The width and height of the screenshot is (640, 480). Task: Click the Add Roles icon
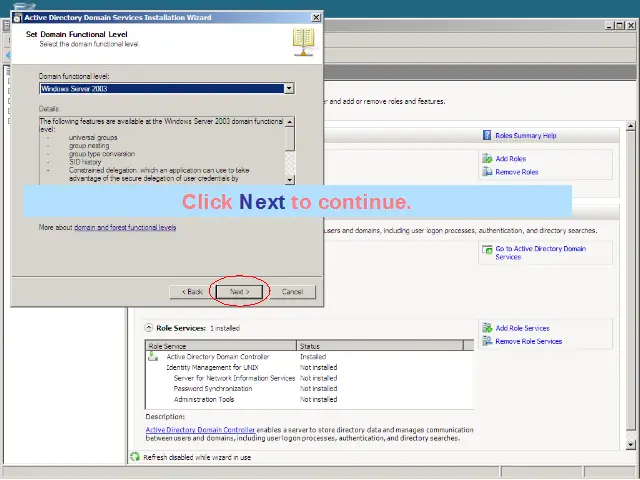point(487,158)
